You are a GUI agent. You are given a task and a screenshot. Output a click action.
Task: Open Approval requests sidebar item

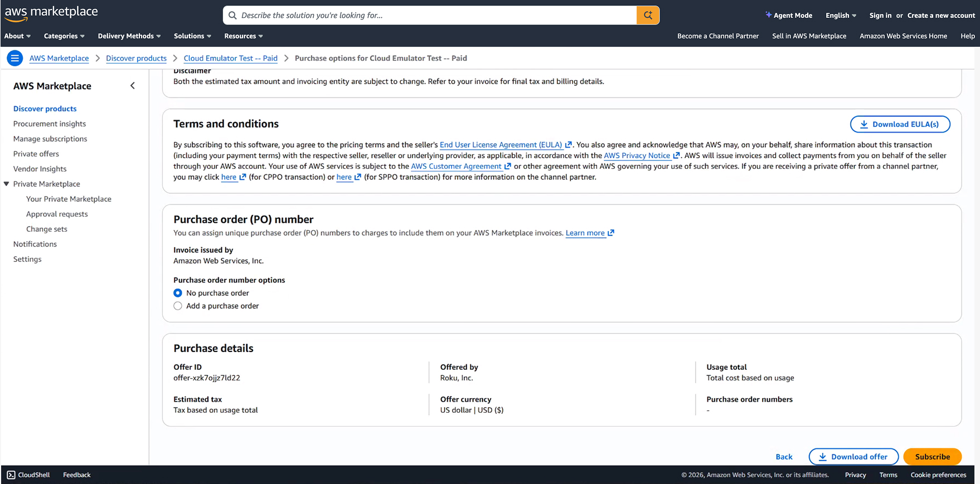coord(57,214)
